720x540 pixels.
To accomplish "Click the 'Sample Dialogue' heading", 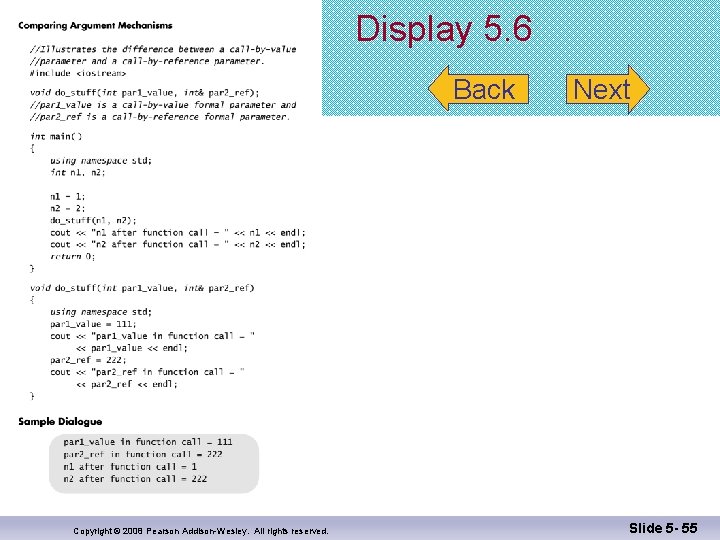I will (x=60, y=422).
